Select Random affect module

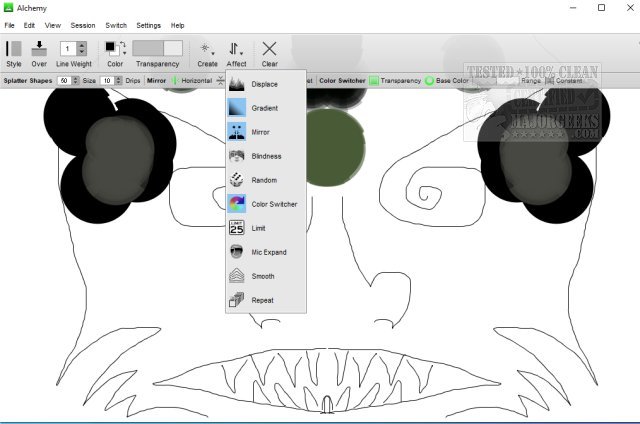point(266,180)
